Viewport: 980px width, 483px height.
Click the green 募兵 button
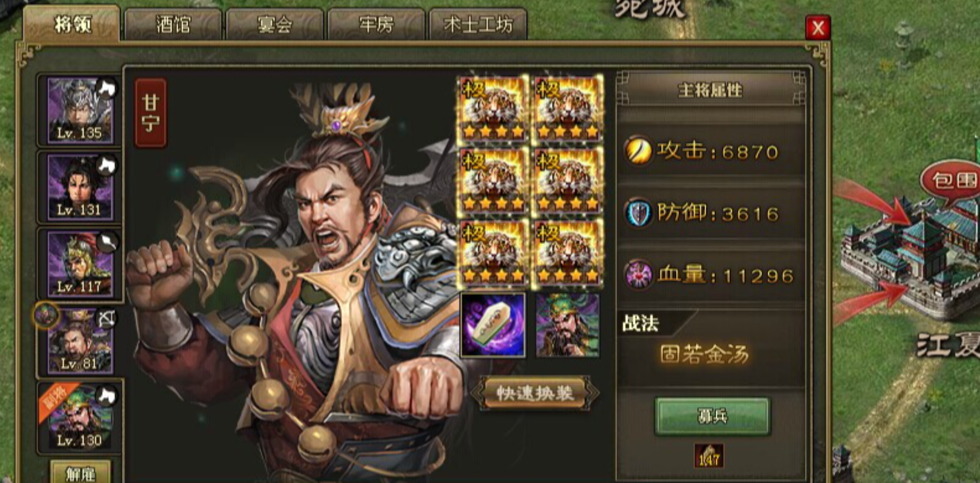pos(713,416)
